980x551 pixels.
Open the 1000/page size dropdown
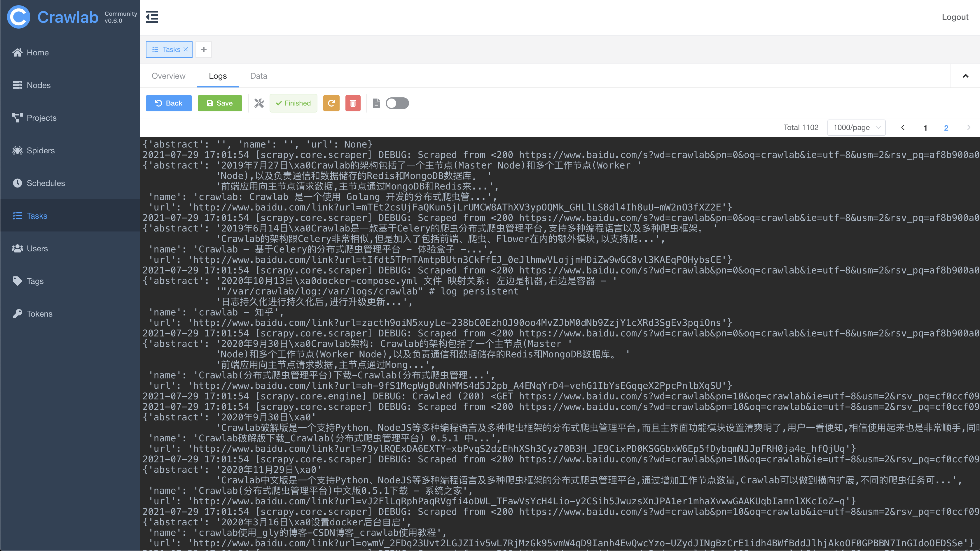[856, 127]
